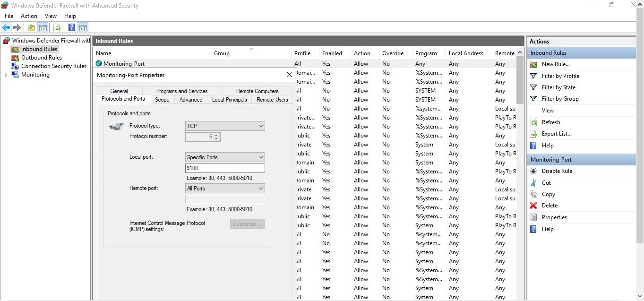Screen dimensions: 644x301
Task: Sort by the Program column header
Action: [x=429, y=53]
